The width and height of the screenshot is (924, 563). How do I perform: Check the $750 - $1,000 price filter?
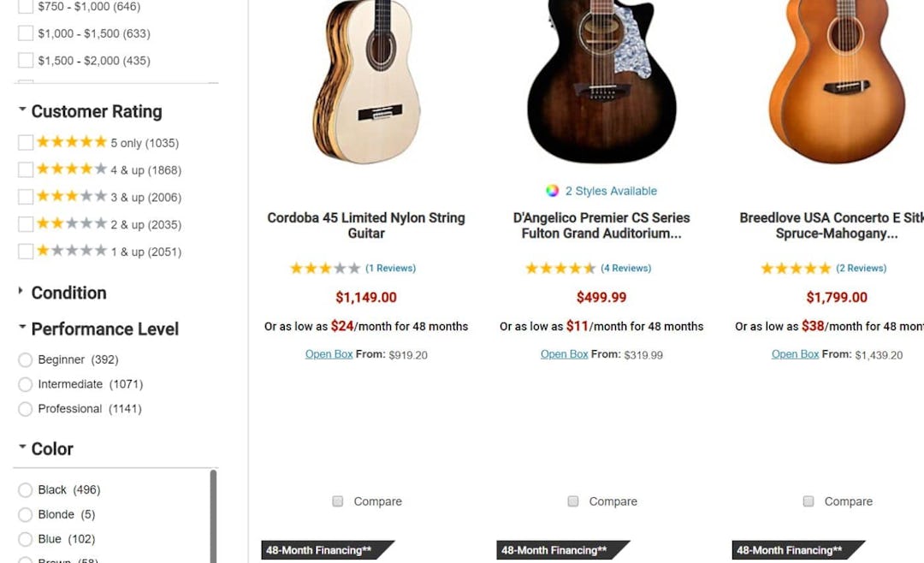click(25, 6)
